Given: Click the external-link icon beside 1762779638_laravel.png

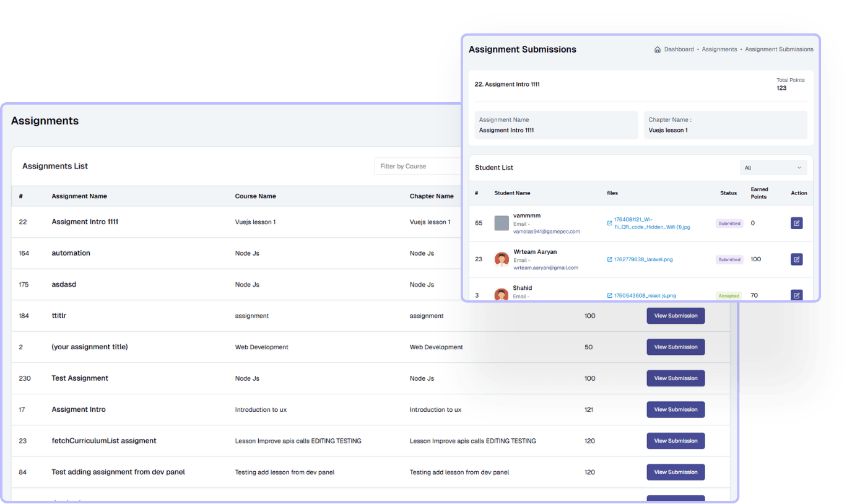Looking at the screenshot, I should coord(610,259).
